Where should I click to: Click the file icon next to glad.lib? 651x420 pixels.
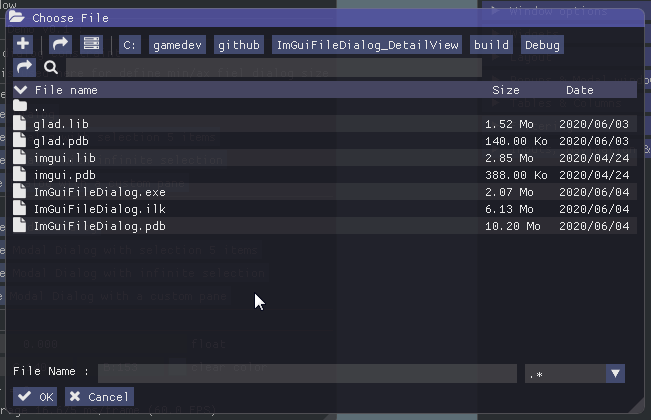point(20,123)
